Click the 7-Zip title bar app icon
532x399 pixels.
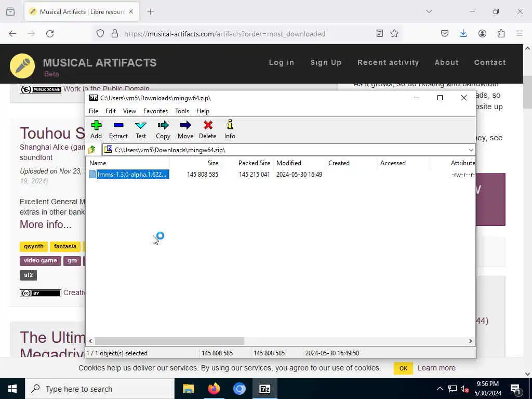pyautogui.click(x=94, y=98)
